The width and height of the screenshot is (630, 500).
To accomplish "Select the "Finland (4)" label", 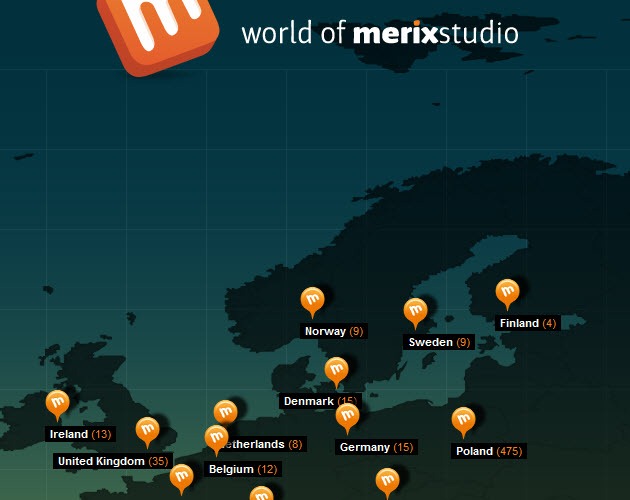I will (528, 323).
